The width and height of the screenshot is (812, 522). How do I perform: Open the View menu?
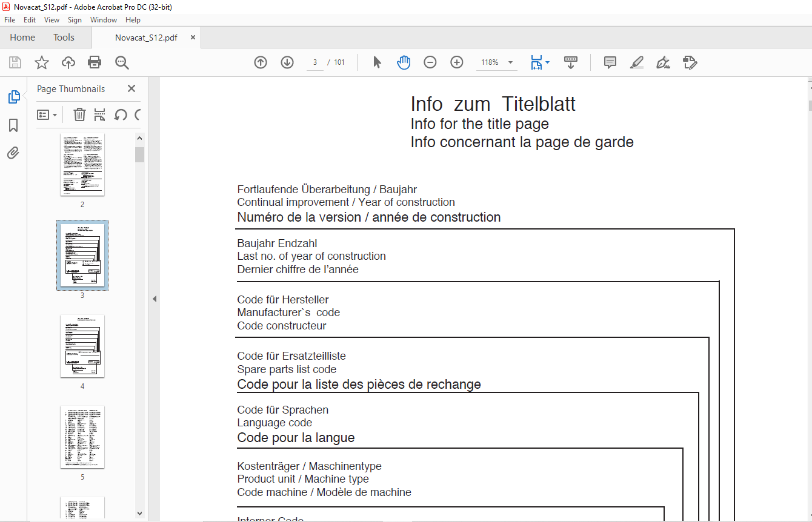click(x=52, y=20)
